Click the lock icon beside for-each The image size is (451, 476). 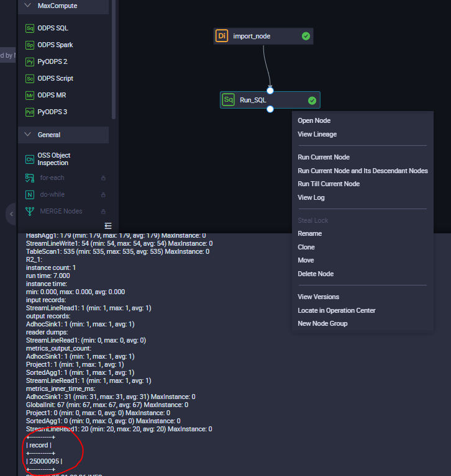[103, 178]
